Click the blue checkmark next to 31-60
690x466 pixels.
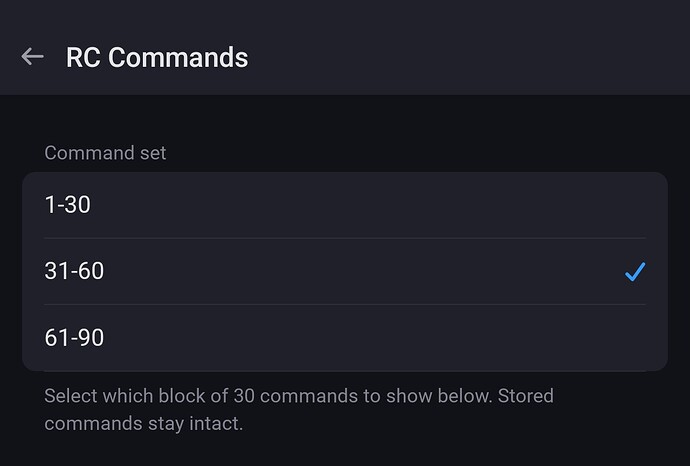coord(634,271)
